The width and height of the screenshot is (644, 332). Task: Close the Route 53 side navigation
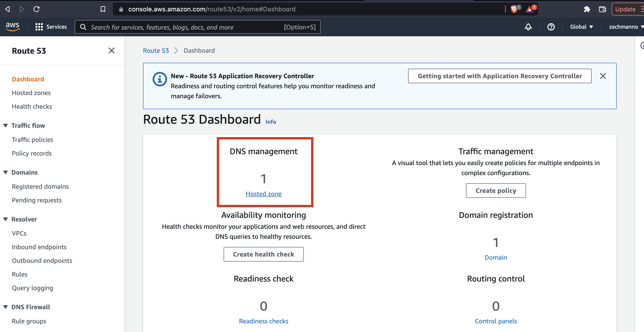[112, 50]
